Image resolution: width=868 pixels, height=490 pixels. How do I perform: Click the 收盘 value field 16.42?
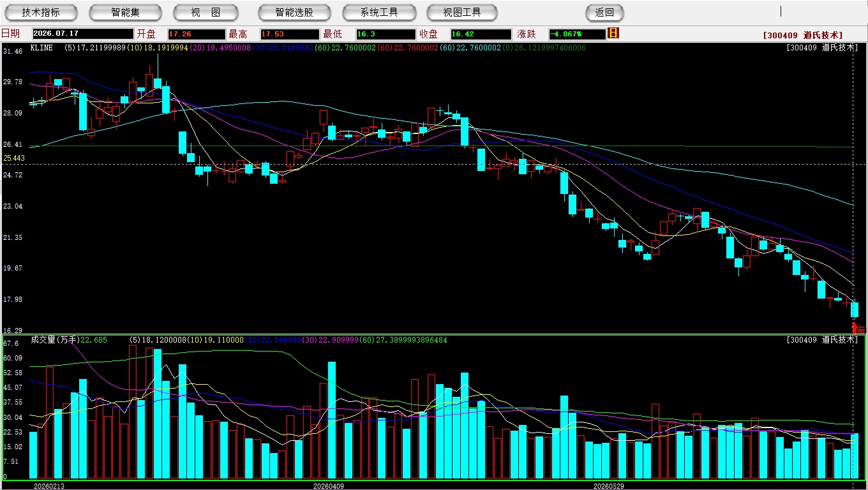click(x=481, y=34)
